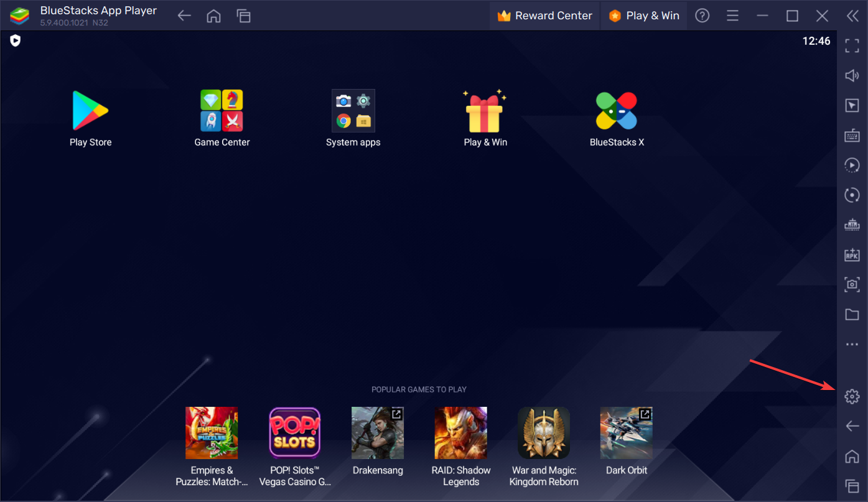The image size is (868, 502).
Task: Click the sidebar recent apps icon
Action: 852,485
